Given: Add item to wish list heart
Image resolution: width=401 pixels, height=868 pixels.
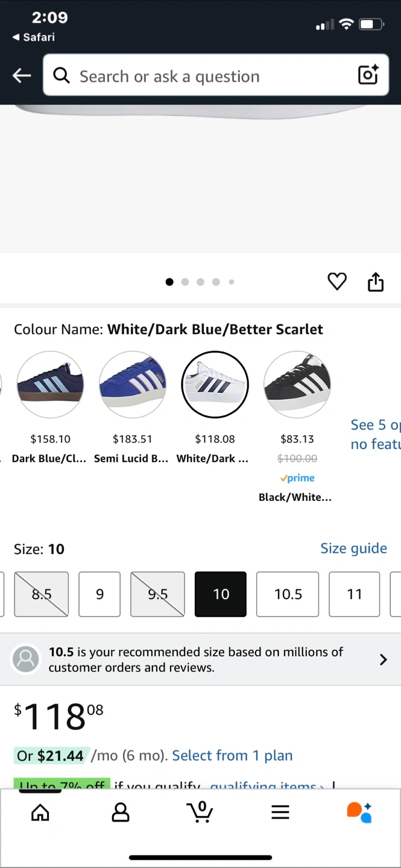Looking at the screenshot, I should [x=337, y=281].
